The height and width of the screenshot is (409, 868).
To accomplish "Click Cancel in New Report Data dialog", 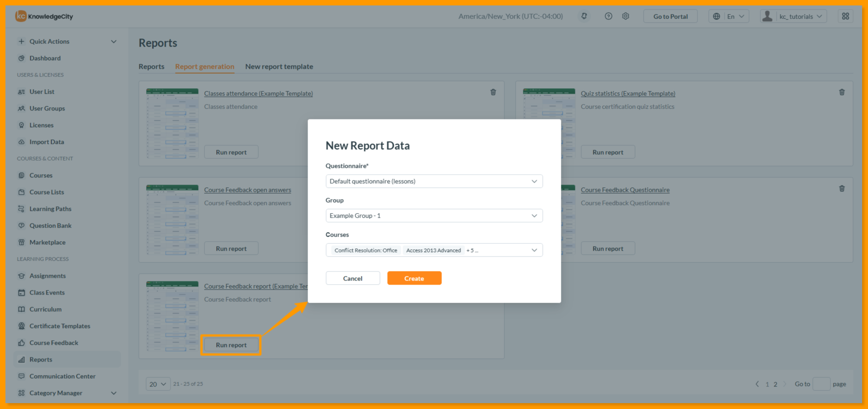I will [x=353, y=278].
